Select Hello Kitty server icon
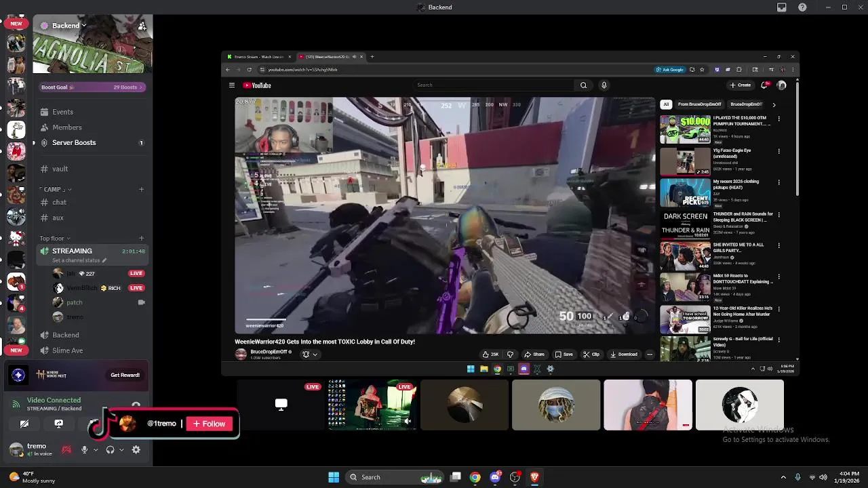 pyautogui.click(x=16, y=239)
